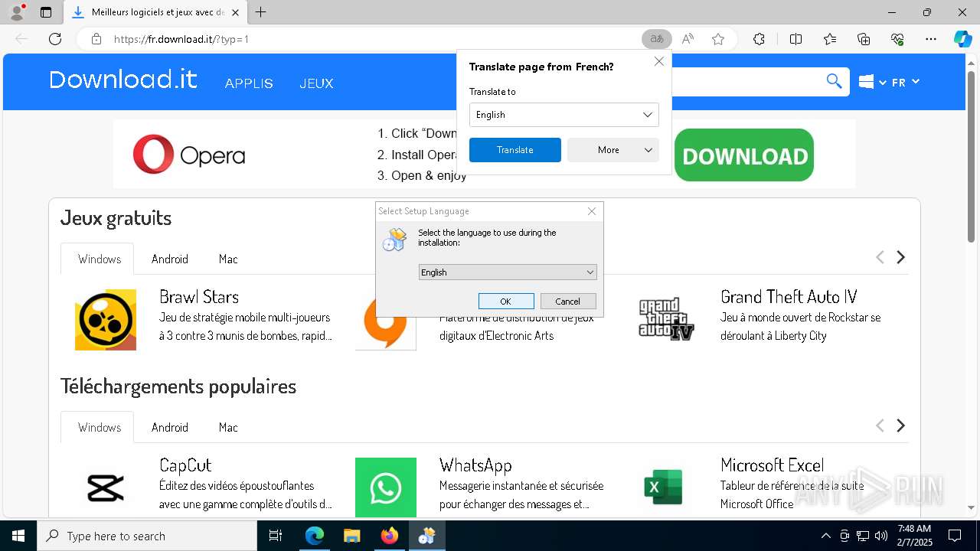Open a new browser tab

tap(261, 12)
